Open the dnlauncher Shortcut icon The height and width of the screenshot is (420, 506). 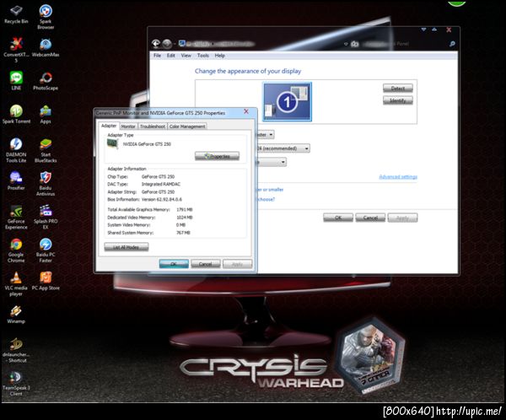[x=15, y=350]
